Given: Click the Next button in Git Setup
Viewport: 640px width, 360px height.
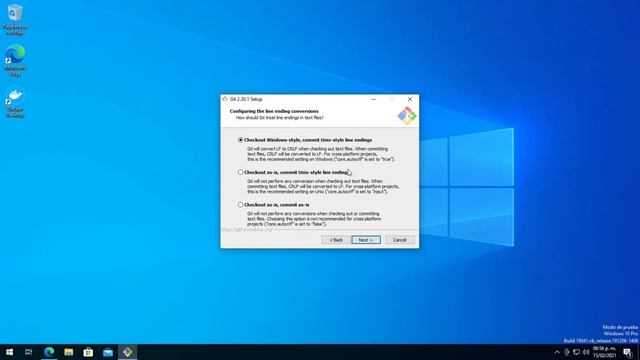Looking at the screenshot, I should tap(366, 240).
